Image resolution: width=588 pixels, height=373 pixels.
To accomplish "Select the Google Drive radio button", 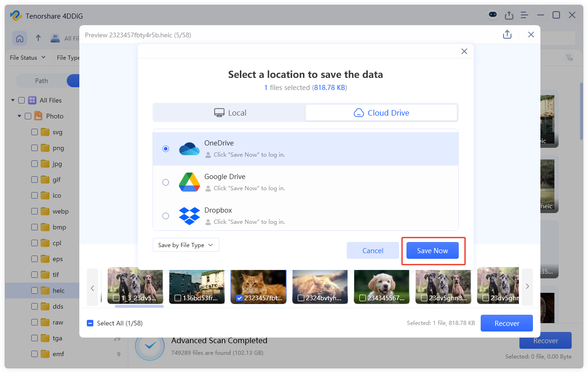I will tap(166, 182).
